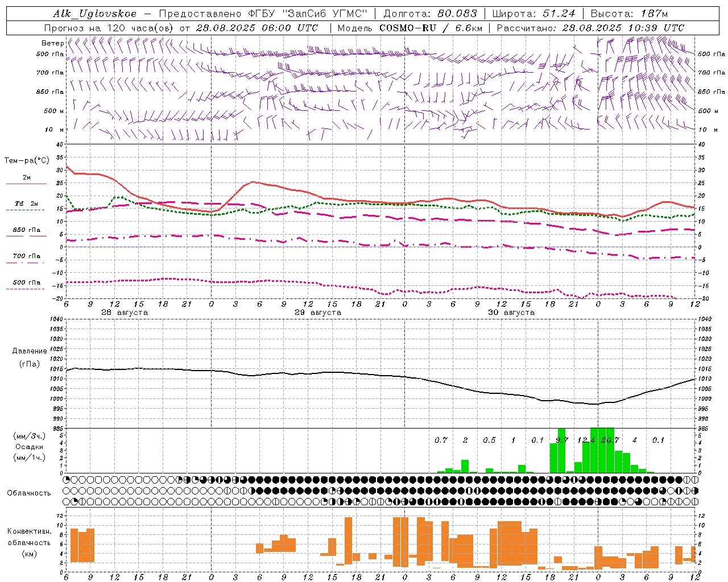Click the "Конвективн." convective cloud label

pos(30,531)
